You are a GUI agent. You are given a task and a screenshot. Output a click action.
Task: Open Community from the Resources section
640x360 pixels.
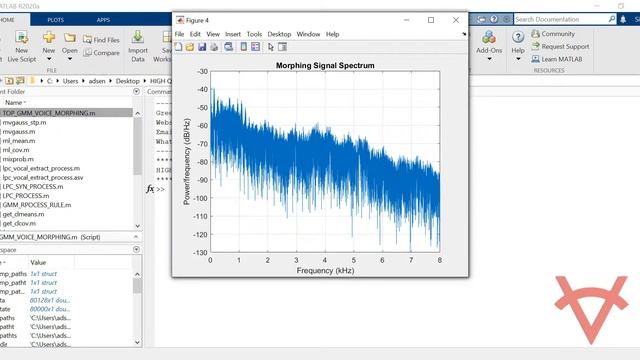(x=553, y=34)
